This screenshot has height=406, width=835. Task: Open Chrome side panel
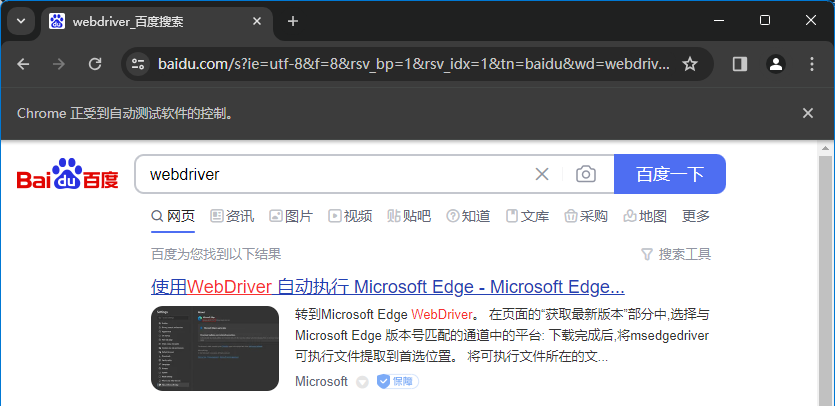(740, 64)
